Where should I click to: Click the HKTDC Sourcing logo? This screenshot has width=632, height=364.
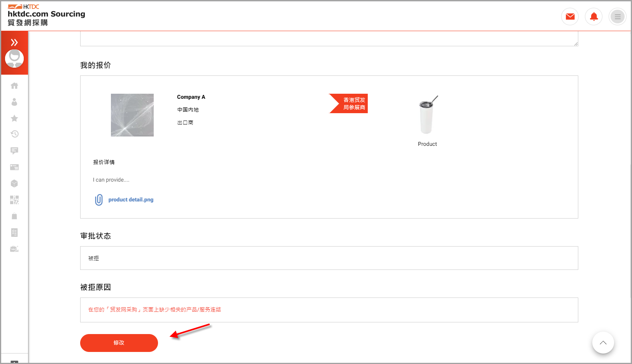(x=46, y=15)
